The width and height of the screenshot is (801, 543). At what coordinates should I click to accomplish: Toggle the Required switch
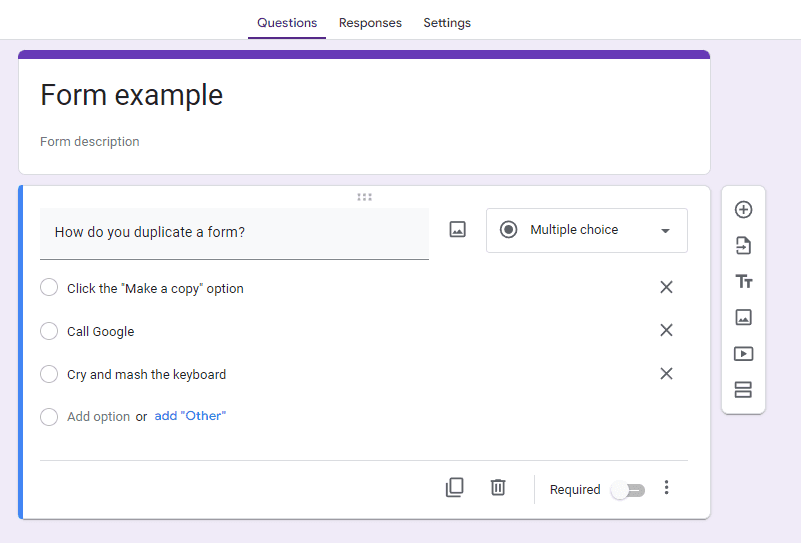point(628,490)
